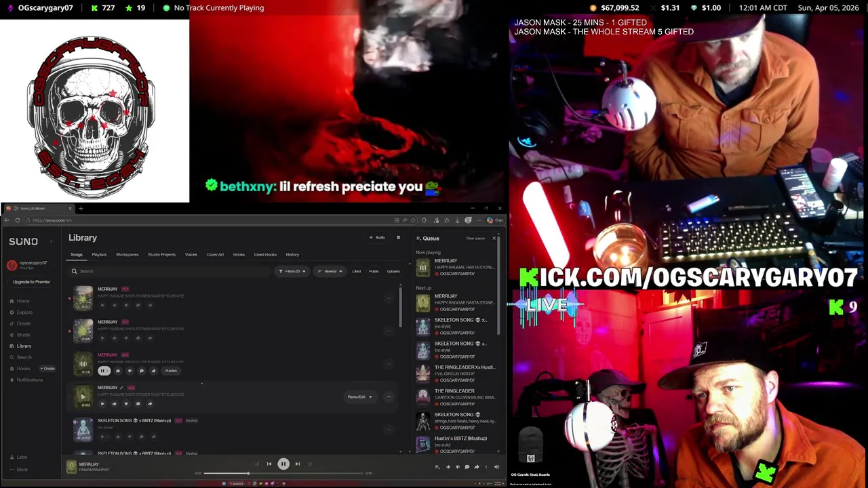Viewport: 868px width, 488px height.
Task: Open the Filters dropdown
Action: [x=292, y=272]
